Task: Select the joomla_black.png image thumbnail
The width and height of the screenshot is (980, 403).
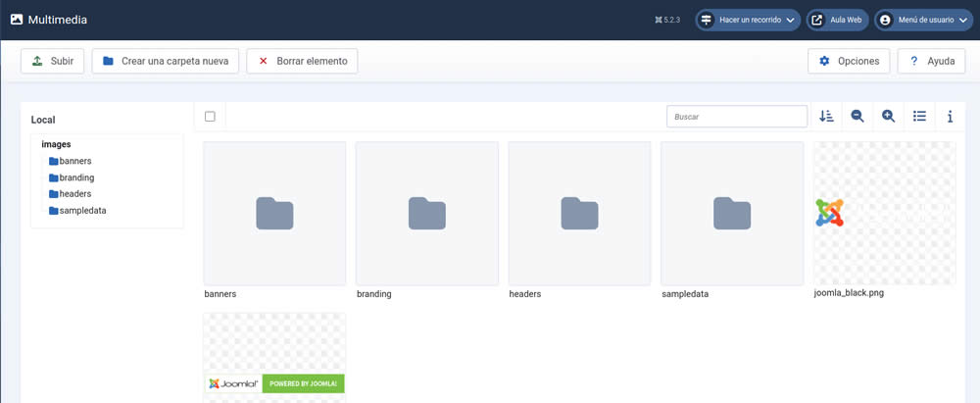Action: click(x=884, y=214)
